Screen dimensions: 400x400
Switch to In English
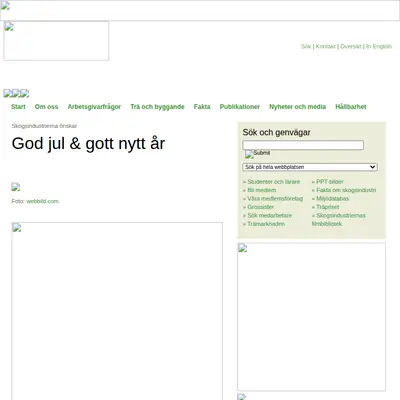(379, 46)
